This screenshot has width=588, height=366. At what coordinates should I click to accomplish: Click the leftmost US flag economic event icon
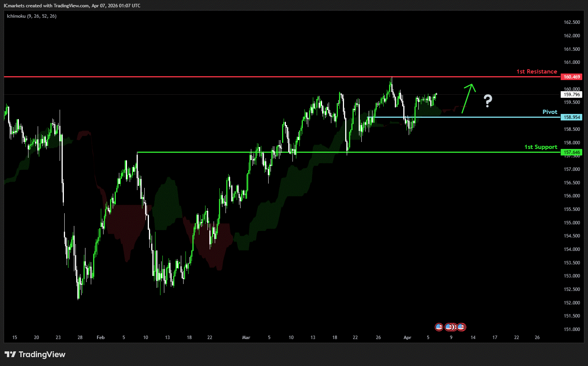439,327
